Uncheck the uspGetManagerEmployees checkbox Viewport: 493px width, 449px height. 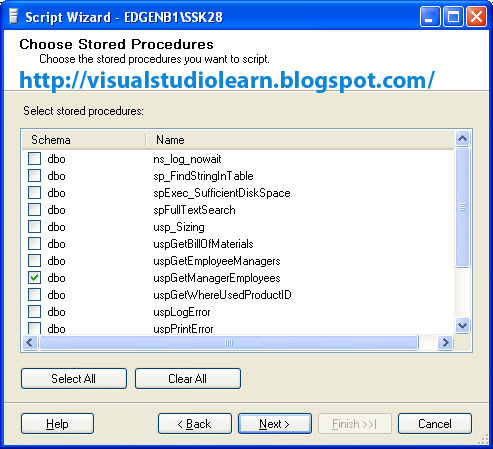tap(34, 278)
